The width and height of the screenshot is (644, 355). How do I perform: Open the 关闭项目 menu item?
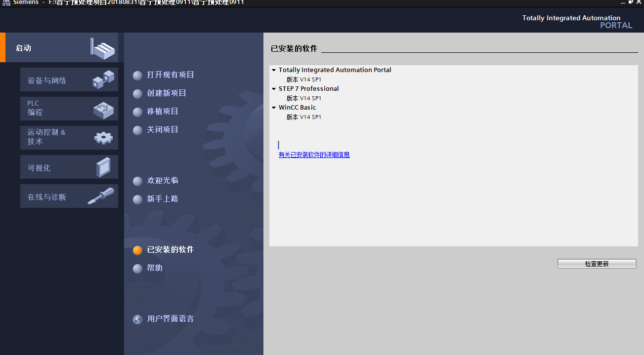coord(163,130)
